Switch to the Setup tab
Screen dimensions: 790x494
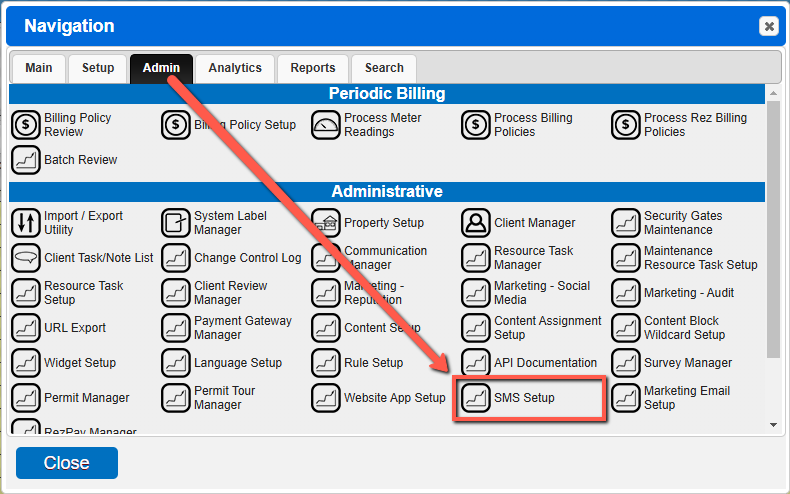click(x=98, y=69)
